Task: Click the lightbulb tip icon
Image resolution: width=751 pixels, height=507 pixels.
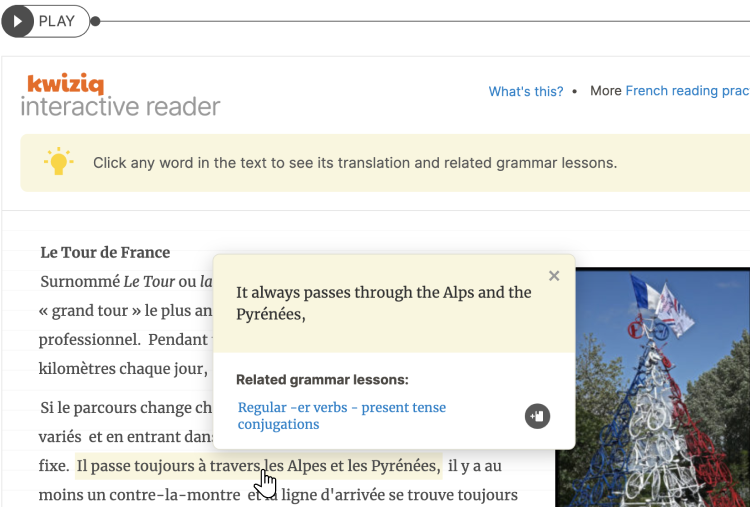Action: point(59,162)
